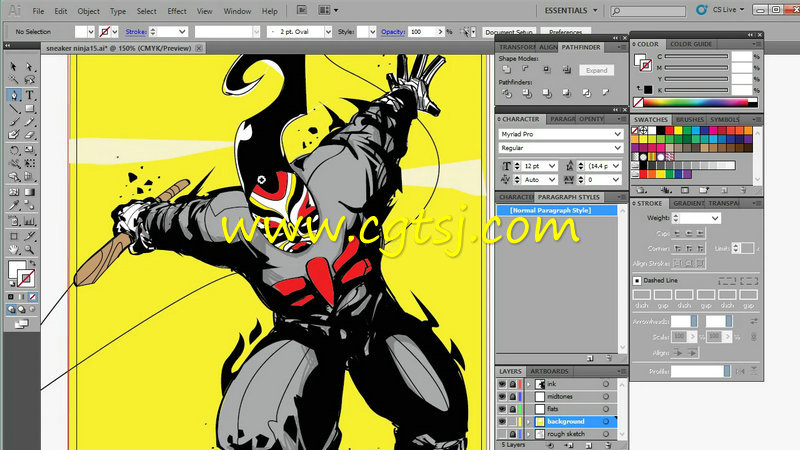This screenshot has width=800, height=450.
Task: Choose the Blob Brush tool
Action: tap(14, 135)
